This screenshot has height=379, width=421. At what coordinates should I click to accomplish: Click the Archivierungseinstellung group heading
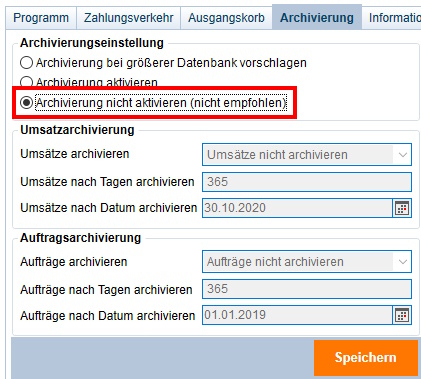point(92,43)
